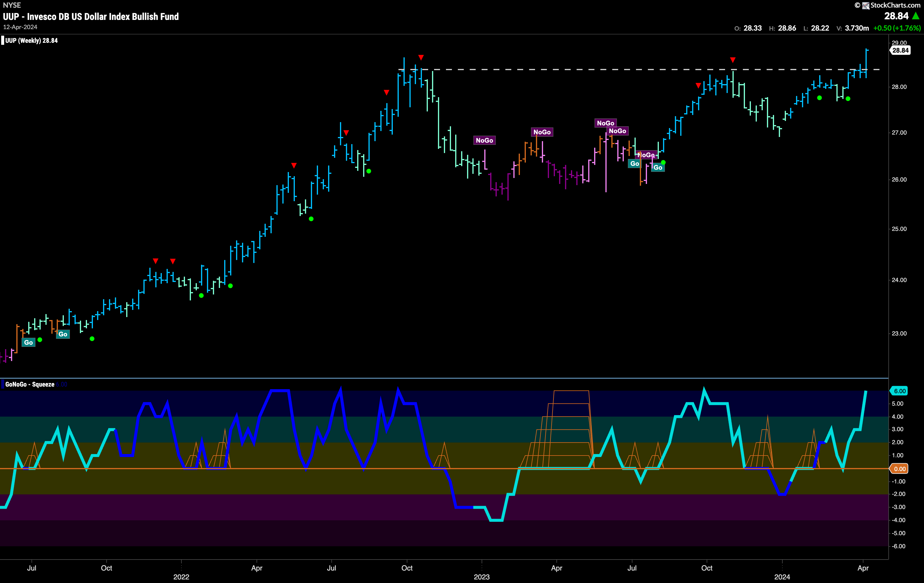Screen dimensions: 924x583
Task: Click the NoGo label dated early 2023
Action: 484,141
